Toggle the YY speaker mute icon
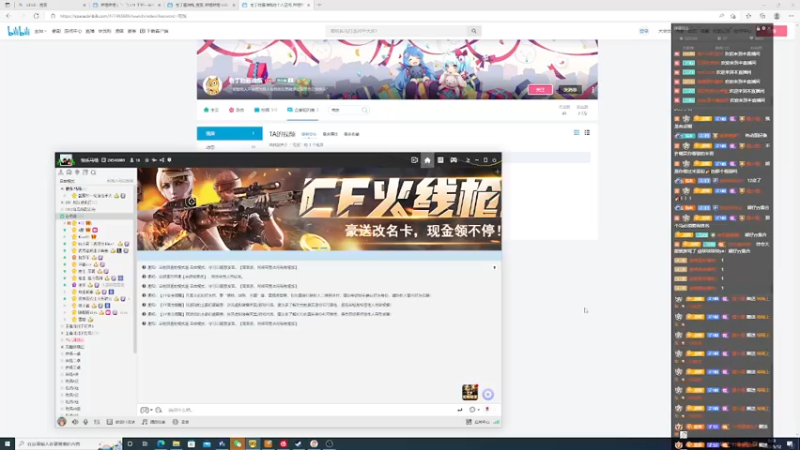800x450 pixels. click(x=75, y=422)
